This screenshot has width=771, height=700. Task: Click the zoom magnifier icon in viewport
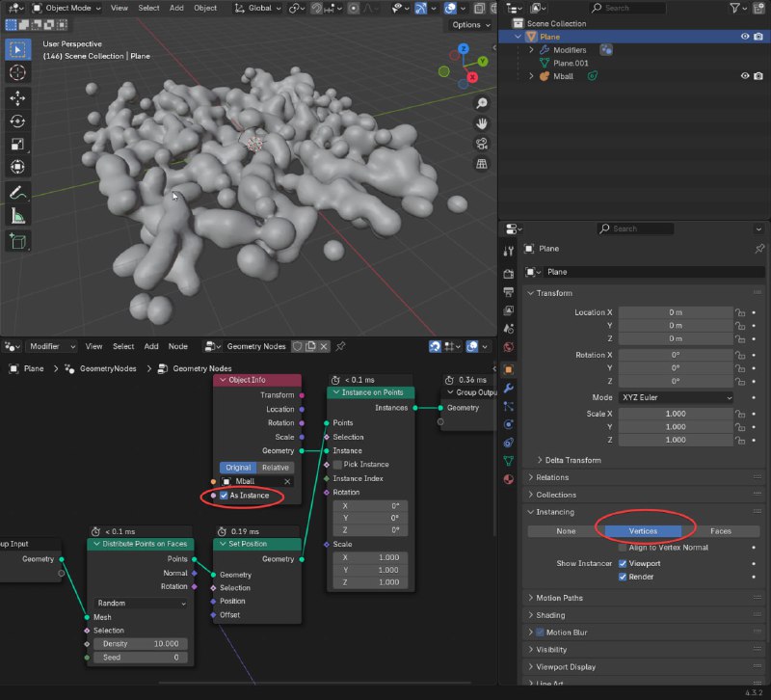pos(481,103)
